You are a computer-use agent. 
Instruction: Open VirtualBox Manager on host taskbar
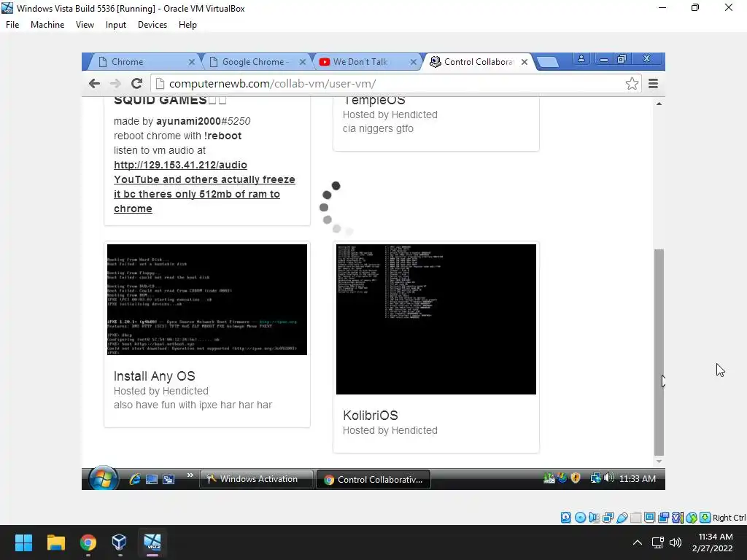[119, 542]
